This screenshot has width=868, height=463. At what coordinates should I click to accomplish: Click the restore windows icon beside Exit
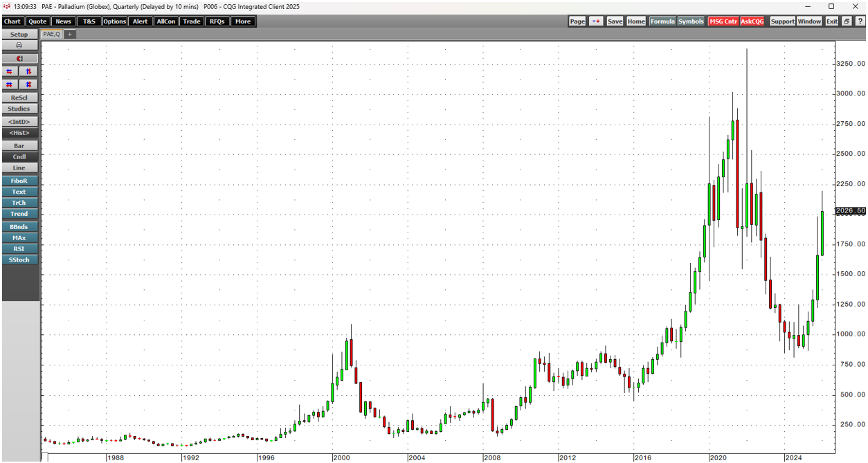tap(847, 21)
